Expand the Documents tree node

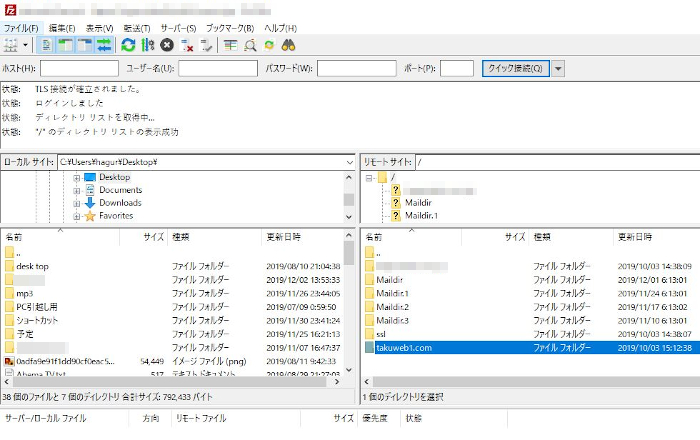pyautogui.click(x=77, y=191)
